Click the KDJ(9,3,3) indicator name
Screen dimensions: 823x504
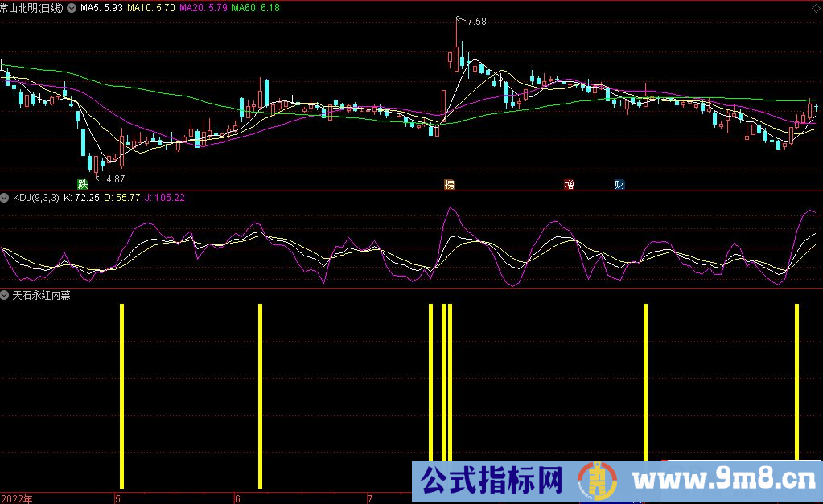[35, 198]
